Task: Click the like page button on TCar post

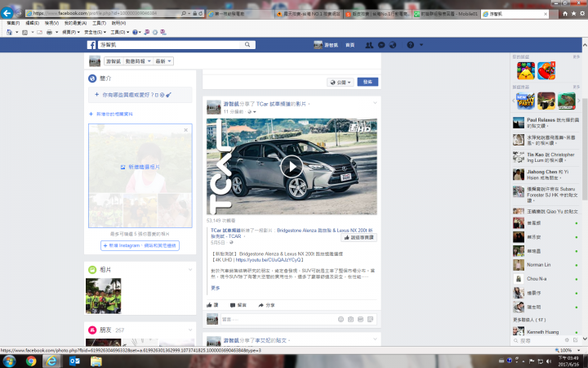Action: pos(359,238)
